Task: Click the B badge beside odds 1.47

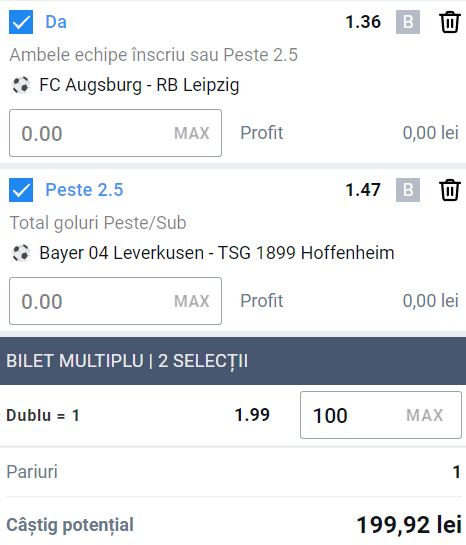Action: click(408, 190)
